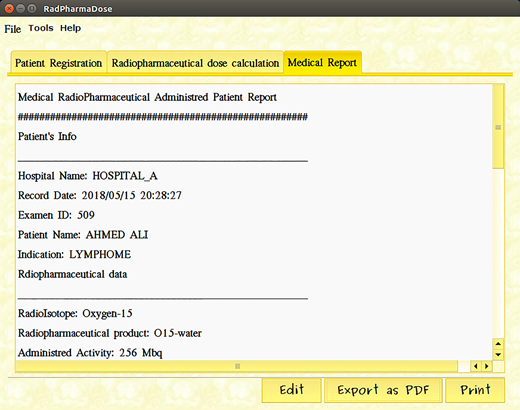
Task: Click the vertical scrollbar thumb
Action: [498, 127]
